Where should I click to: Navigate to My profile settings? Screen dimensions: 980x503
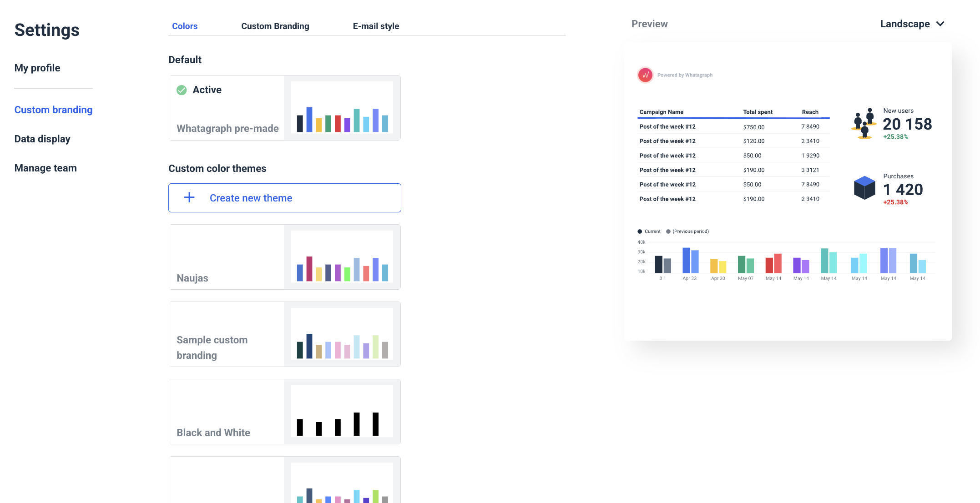pyautogui.click(x=36, y=67)
